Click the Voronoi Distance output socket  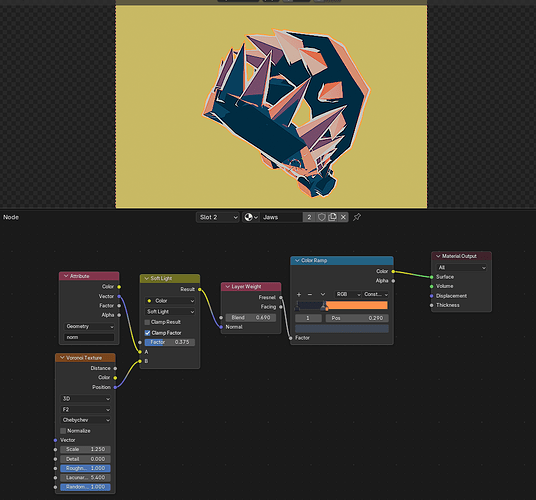[x=115, y=368]
